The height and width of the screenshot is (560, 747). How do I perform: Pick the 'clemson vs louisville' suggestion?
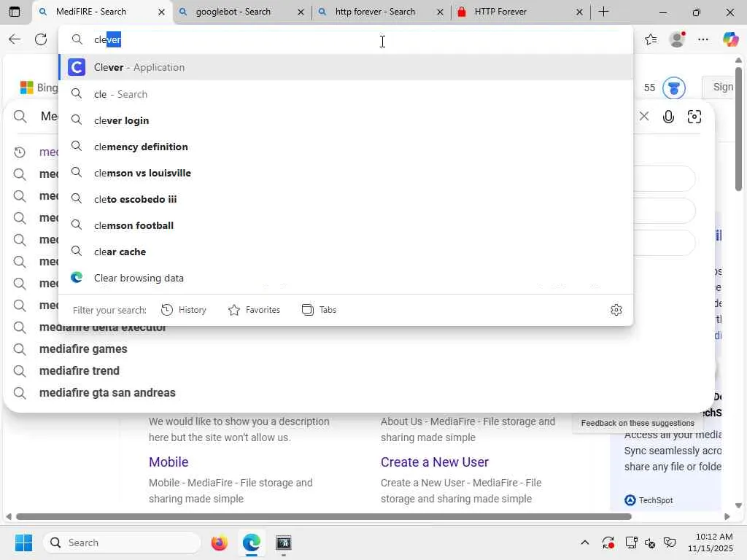[346, 173]
